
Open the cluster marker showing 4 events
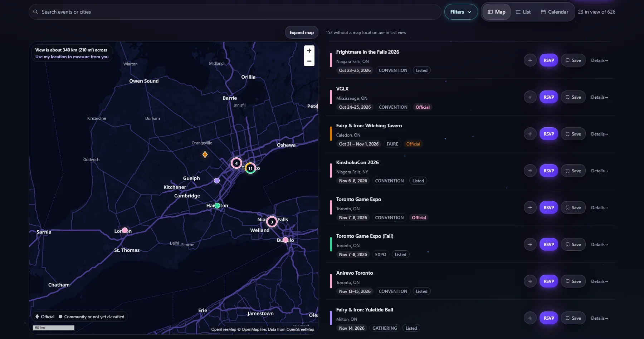click(236, 163)
